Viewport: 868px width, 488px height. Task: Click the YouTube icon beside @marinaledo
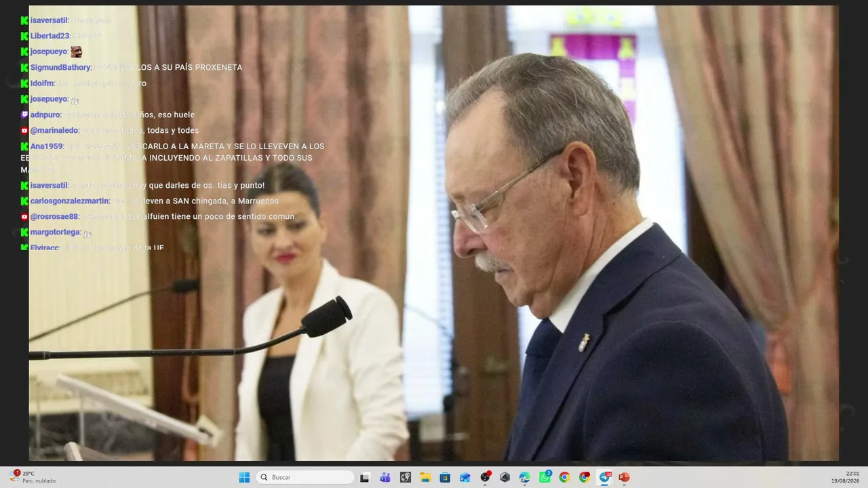click(24, 130)
